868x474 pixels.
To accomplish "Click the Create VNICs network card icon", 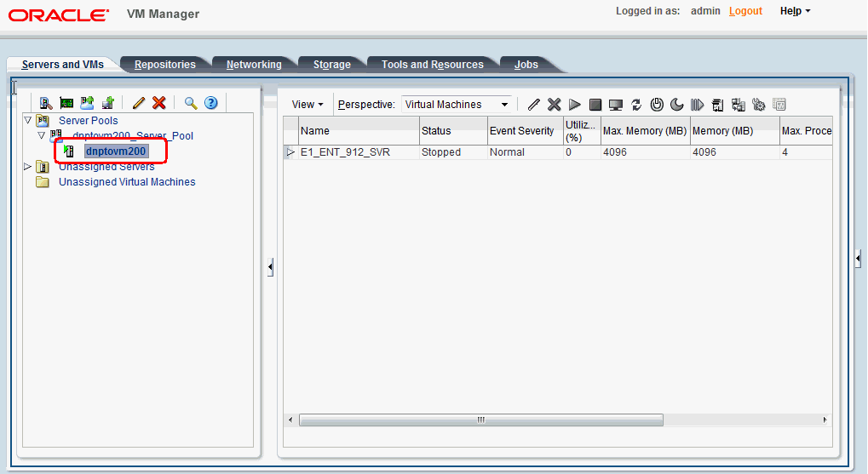I will point(66,103).
